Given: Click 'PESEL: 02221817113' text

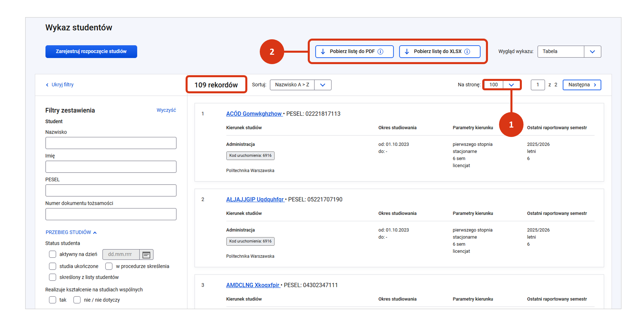Looking at the screenshot, I should [x=313, y=114].
